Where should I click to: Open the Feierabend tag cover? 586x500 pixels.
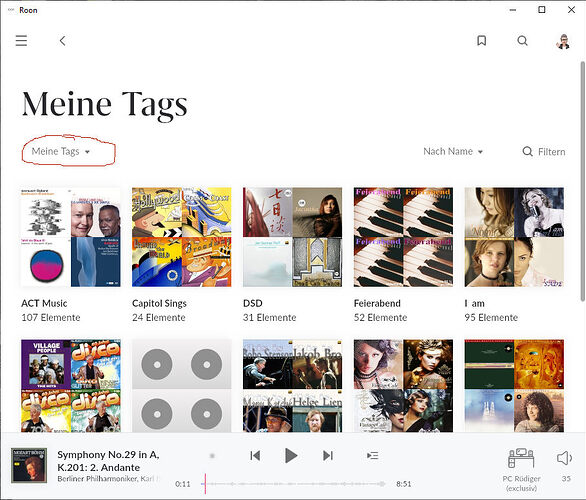click(403, 237)
